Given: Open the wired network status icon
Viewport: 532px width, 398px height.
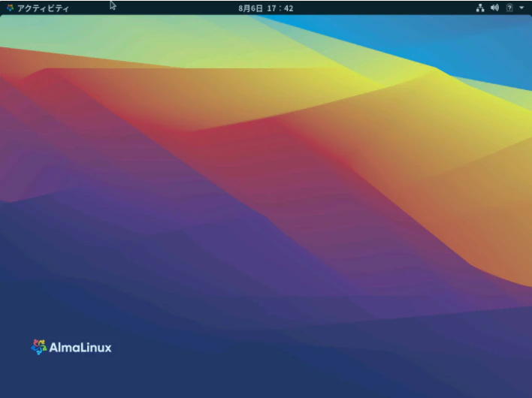Looking at the screenshot, I should (x=480, y=8).
